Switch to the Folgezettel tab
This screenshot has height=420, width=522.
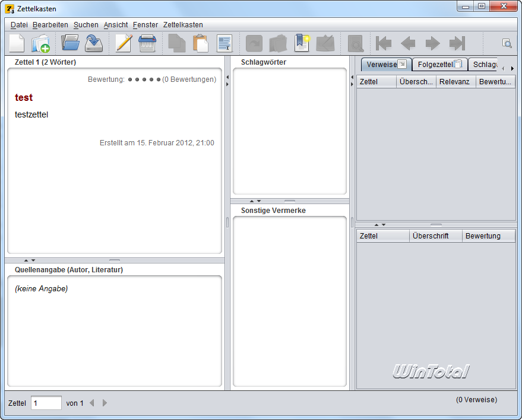pos(440,65)
